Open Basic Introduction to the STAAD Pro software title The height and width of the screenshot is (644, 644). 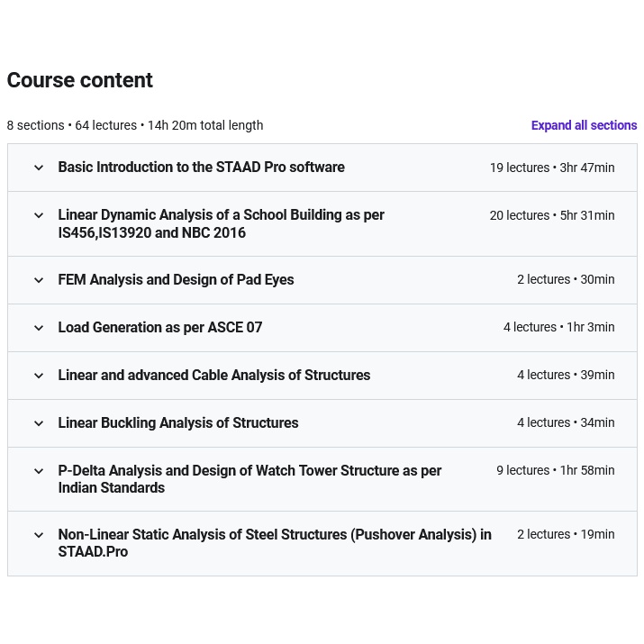pos(201,168)
